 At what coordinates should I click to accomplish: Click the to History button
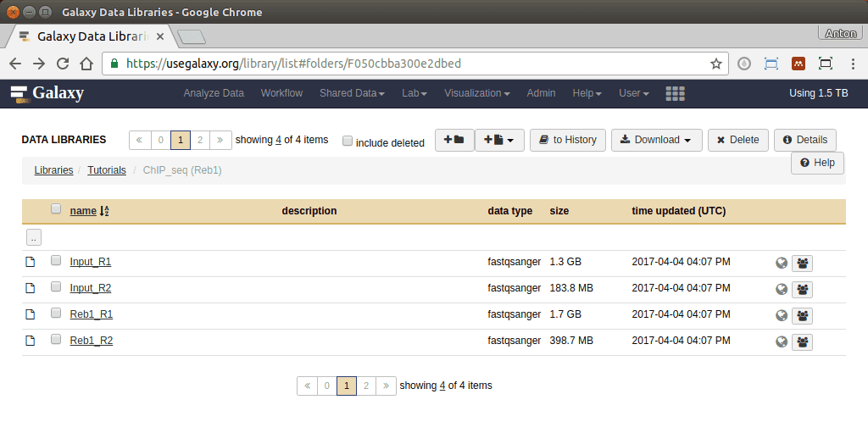(x=568, y=140)
